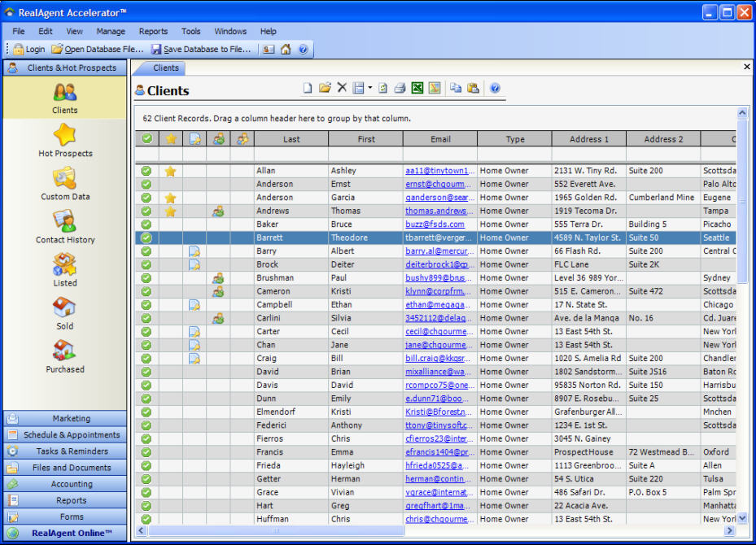Show Listed properties from the sidebar

pos(64,270)
